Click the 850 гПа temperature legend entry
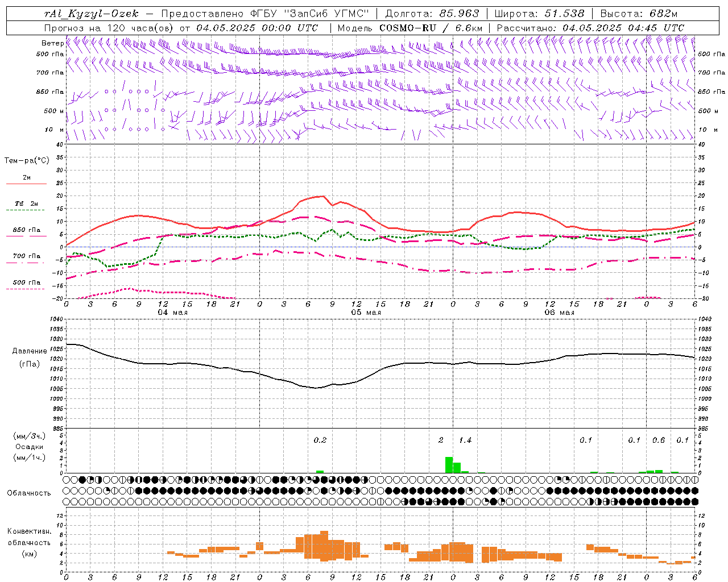Image resolution: width=728 pixels, height=582 pixels. tap(27, 230)
